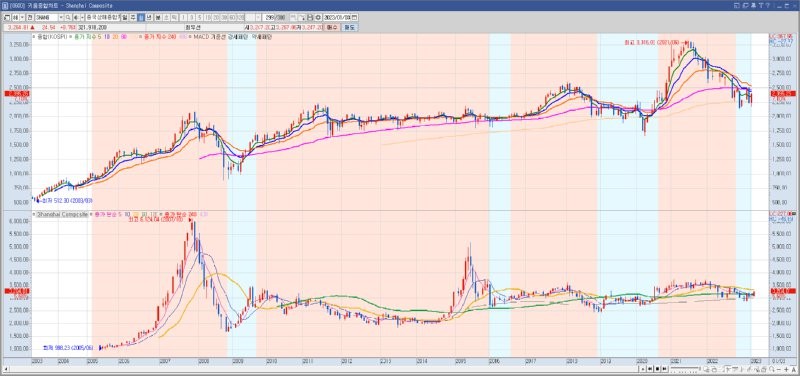Expand the symbol code dropdown arrow
The width and height of the screenshot is (800, 376).
[61, 17]
